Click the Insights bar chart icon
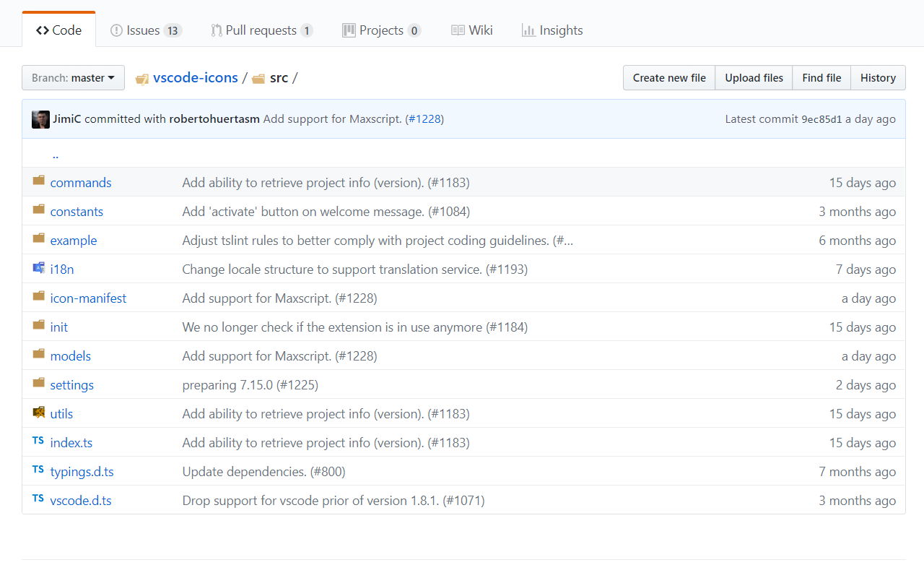This screenshot has width=924, height=578. click(x=528, y=30)
